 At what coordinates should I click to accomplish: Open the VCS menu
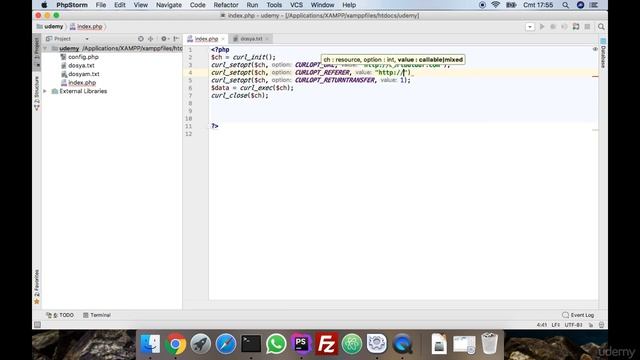tap(296, 5)
